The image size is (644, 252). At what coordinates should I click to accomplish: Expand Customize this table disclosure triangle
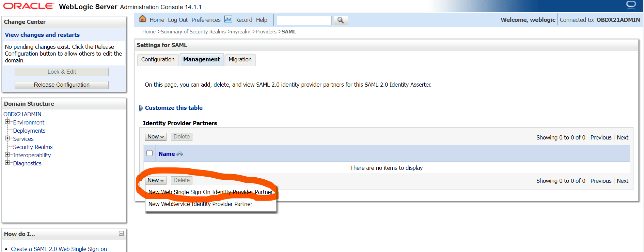[x=141, y=108]
